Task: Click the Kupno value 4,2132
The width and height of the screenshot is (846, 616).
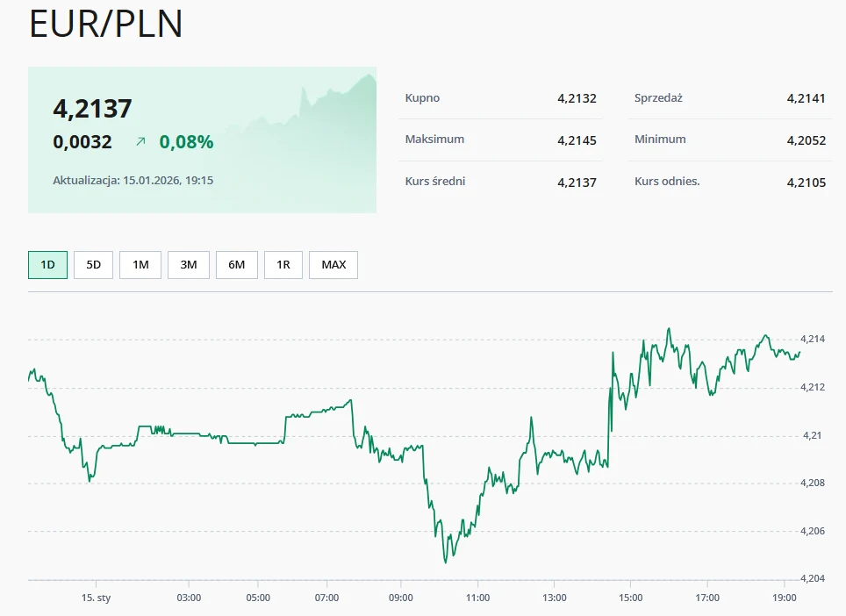Action: pyautogui.click(x=577, y=97)
